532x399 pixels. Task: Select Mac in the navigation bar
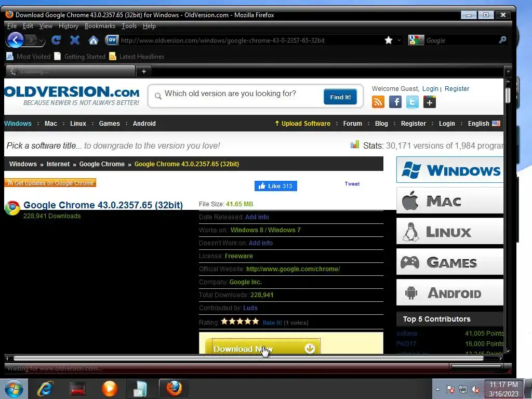(x=51, y=124)
